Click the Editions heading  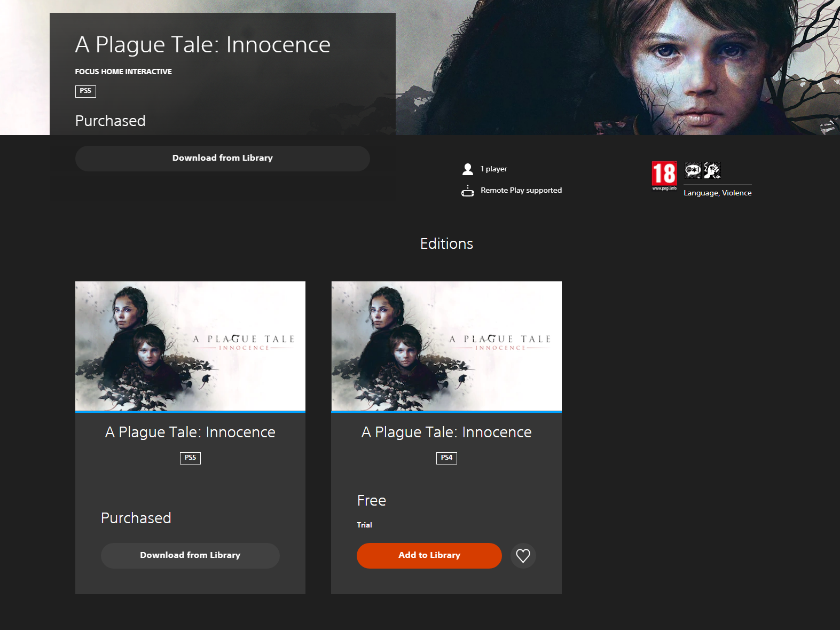click(x=446, y=243)
